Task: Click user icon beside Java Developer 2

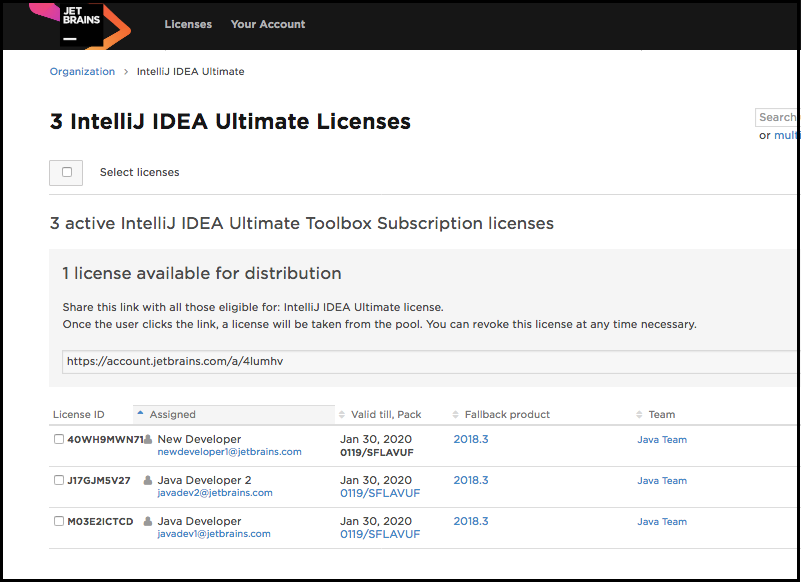Action: pyautogui.click(x=149, y=480)
